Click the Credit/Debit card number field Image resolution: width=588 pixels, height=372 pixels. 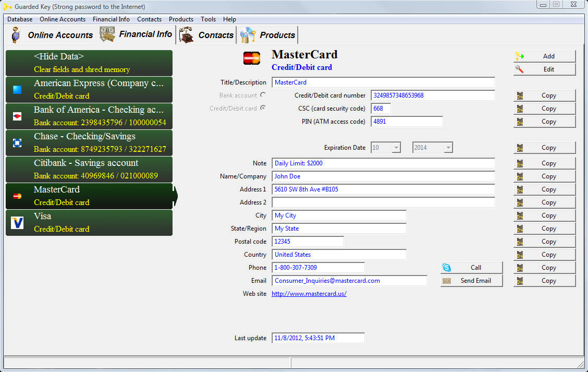click(433, 95)
